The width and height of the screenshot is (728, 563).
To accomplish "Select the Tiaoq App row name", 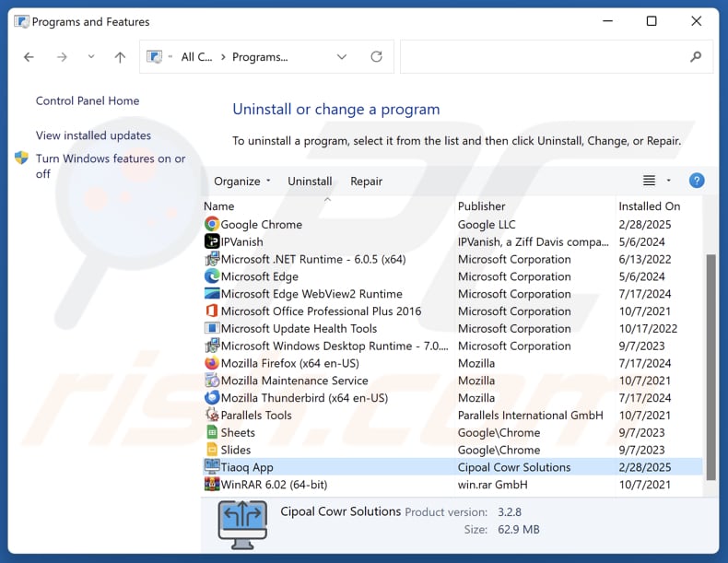I will (247, 467).
